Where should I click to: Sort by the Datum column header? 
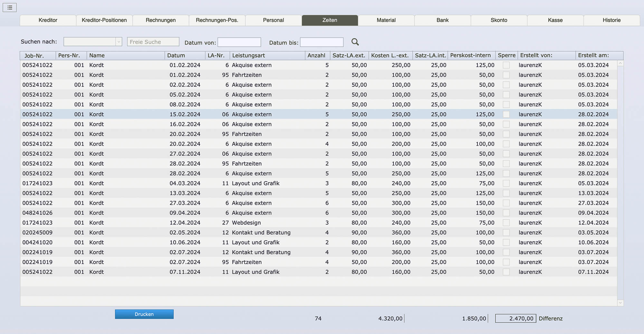pyautogui.click(x=185, y=55)
